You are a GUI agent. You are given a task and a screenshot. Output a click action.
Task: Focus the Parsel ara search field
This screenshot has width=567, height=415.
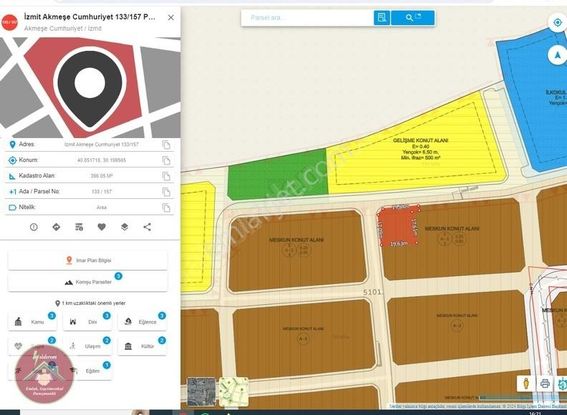[x=308, y=18]
